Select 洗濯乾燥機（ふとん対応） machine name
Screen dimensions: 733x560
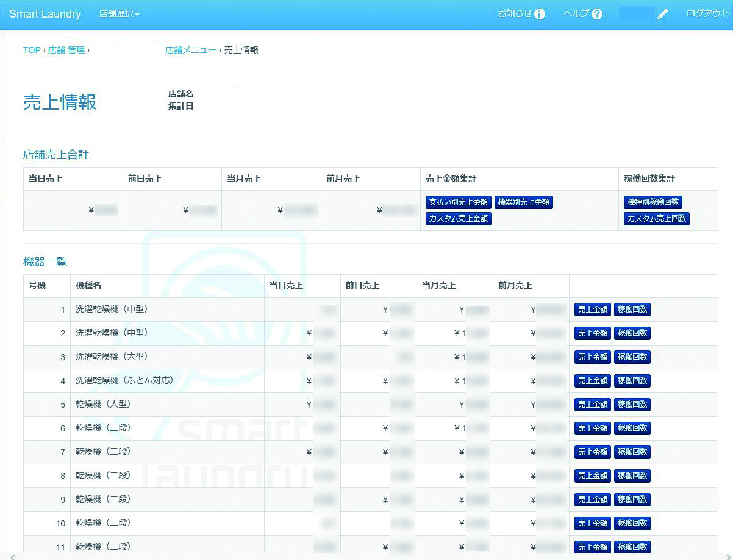[125, 381]
